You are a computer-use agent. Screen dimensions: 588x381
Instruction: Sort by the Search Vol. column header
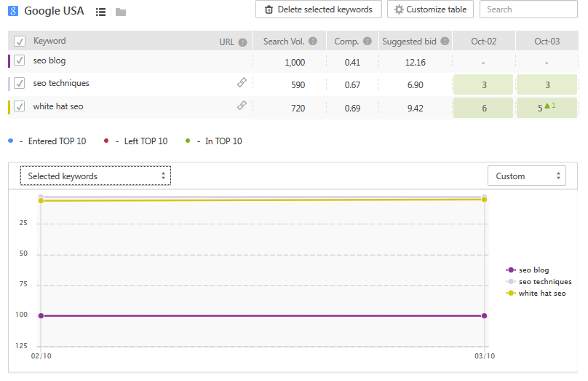[284, 42]
